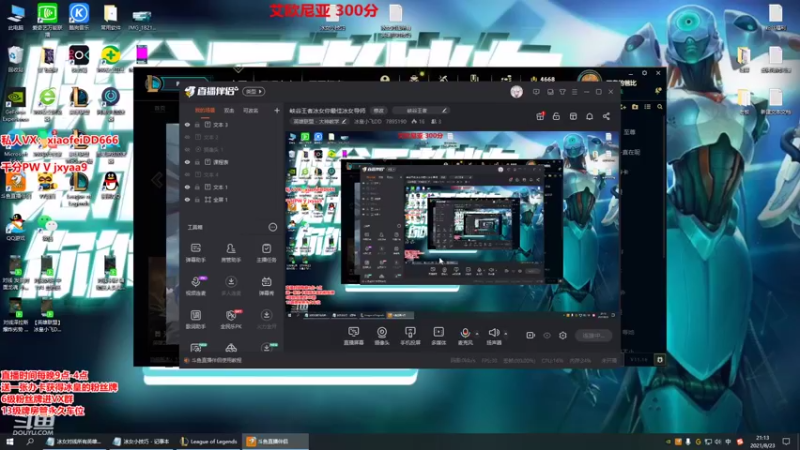The height and width of the screenshot is (450, 800).
Task: Open the WeChat desktop icon
Action: tap(47, 227)
